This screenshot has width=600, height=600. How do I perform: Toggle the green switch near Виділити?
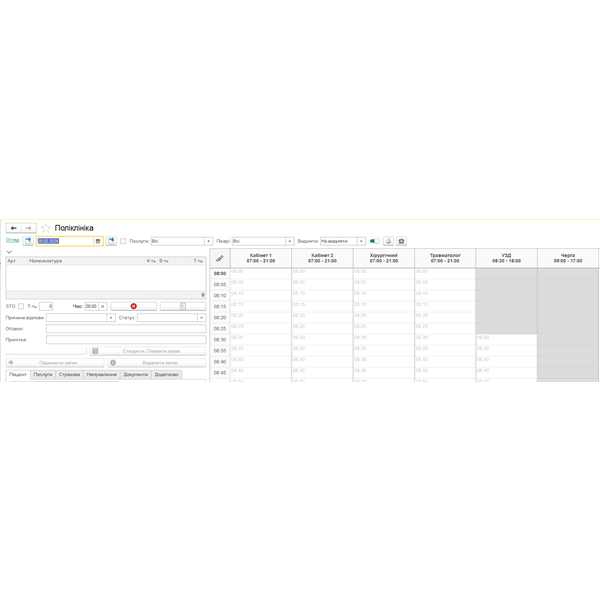click(374, 241)
